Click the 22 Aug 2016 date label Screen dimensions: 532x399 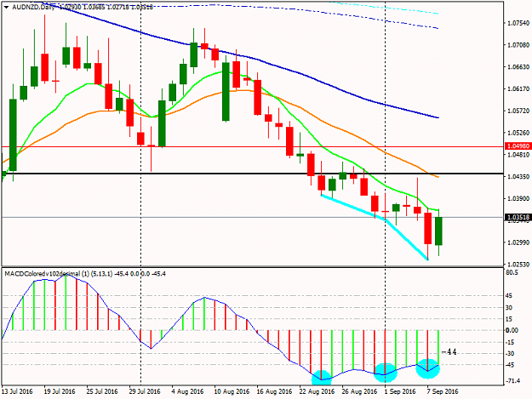317,391
